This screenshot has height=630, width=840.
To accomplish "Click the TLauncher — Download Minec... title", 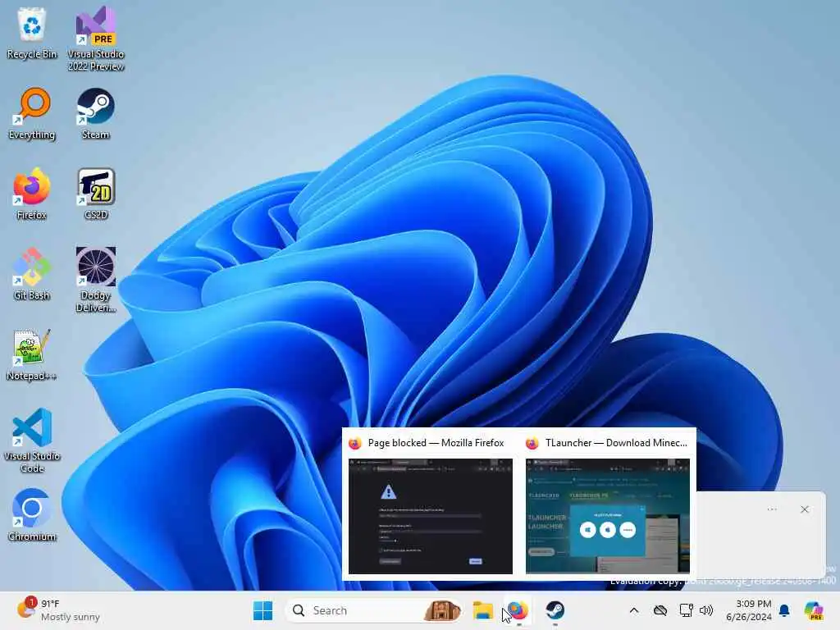I will click(616, 443).
